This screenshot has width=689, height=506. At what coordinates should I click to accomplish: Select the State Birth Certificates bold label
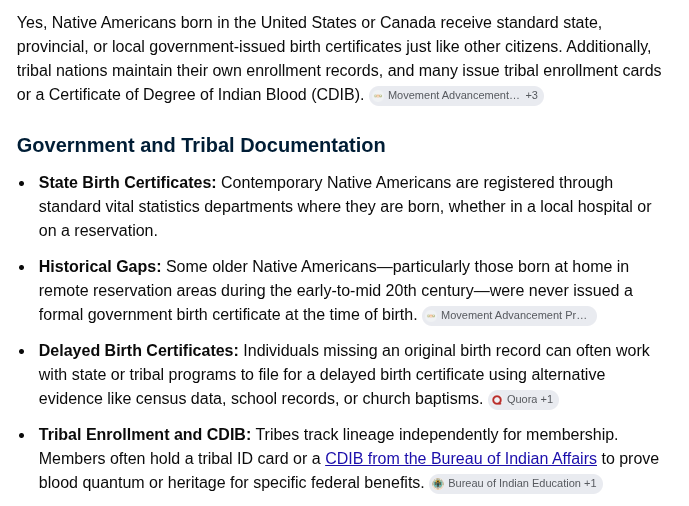pos(127,183)
